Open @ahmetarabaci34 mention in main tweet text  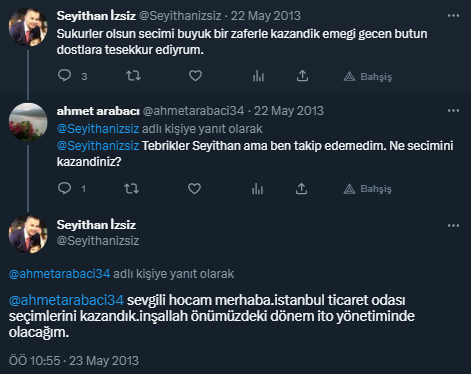66,300
